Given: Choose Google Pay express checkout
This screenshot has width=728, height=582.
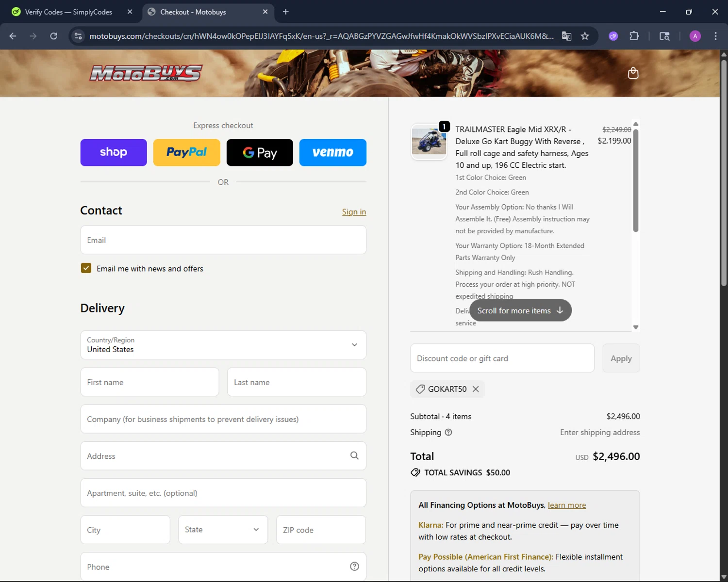Looking at the screenshot, I should pyautogui.click(x=260, y=152).
